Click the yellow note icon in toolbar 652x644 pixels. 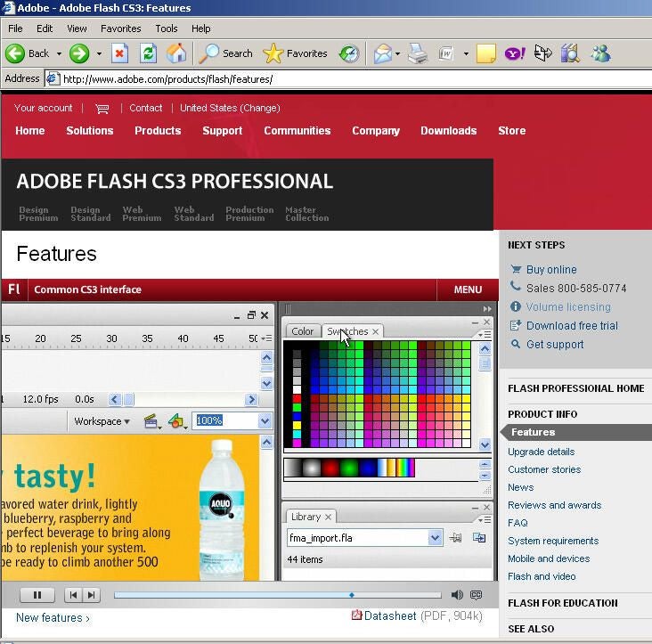tap(485, 53)
